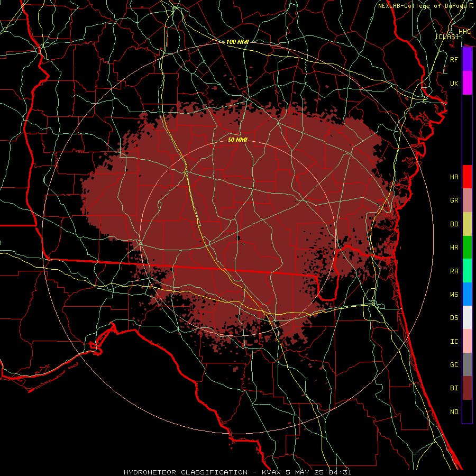Click the RA legend label

coord(454,271)
